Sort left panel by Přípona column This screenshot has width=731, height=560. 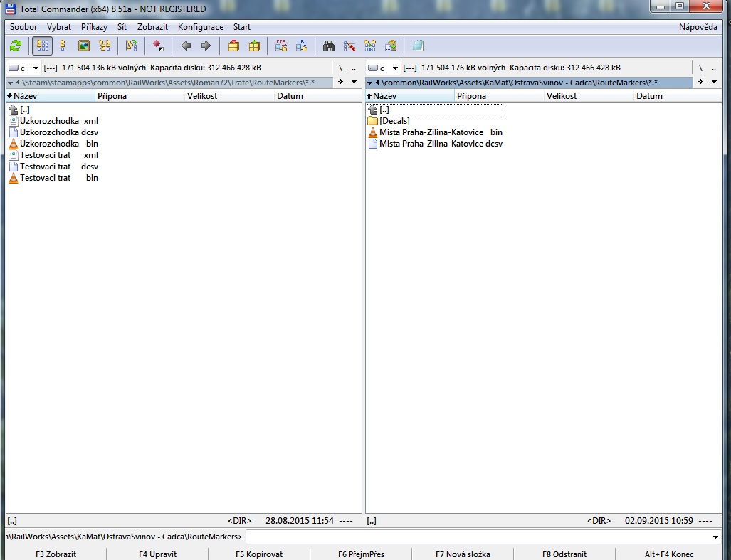coord(140,96)
